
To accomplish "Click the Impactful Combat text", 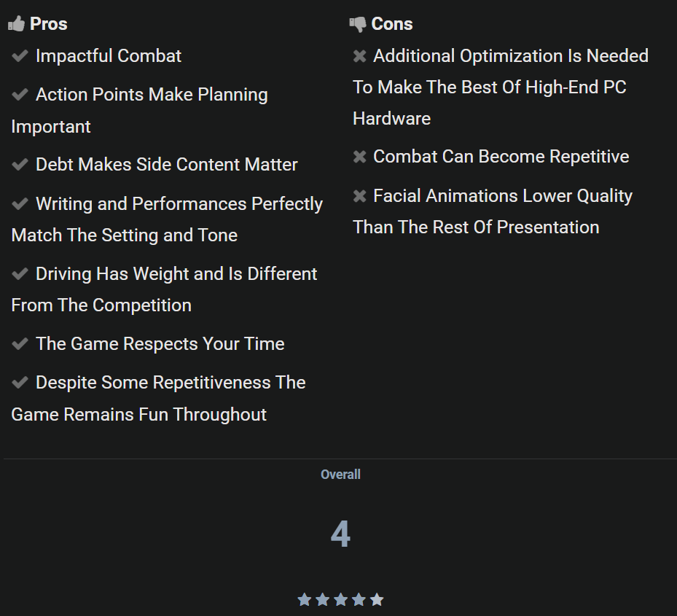I will 109,56.
